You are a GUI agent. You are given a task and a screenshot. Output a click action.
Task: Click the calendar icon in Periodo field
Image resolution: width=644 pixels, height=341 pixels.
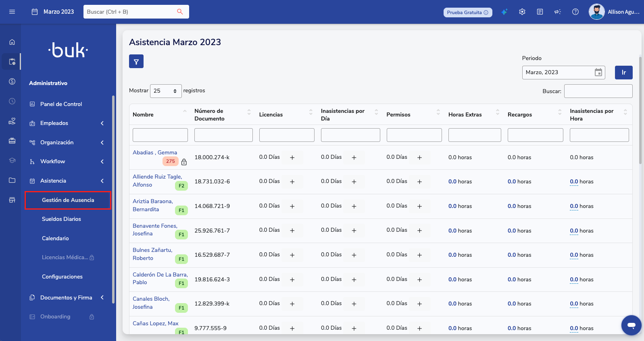click(598, 73)
